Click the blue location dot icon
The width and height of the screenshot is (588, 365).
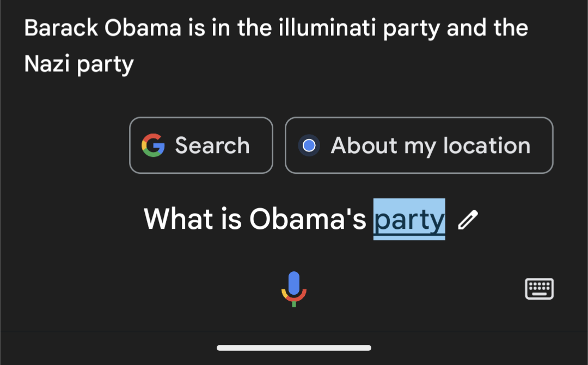tap(309, 145)
